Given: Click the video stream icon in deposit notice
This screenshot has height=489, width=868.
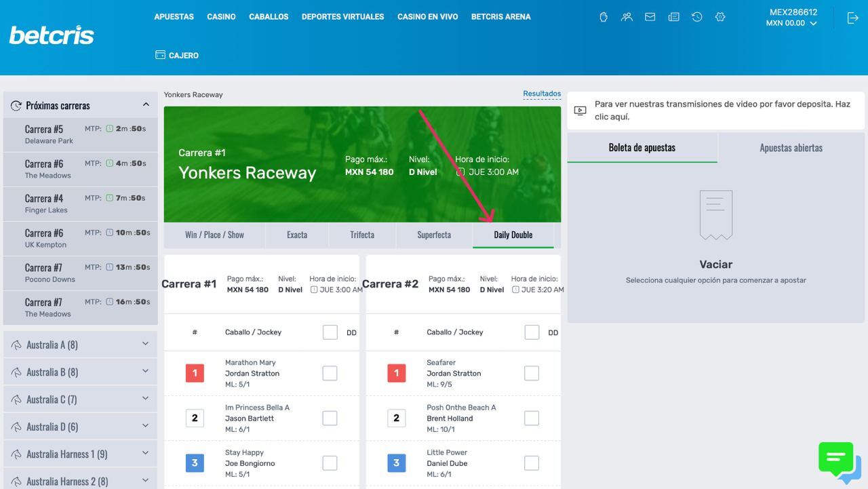Looking at the screenshot, I should click(x=580, y=110).
